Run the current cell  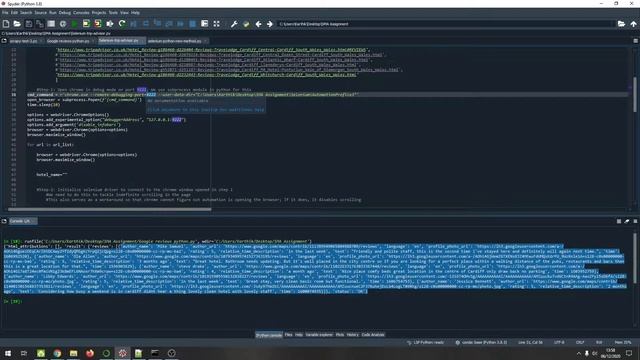click(86, 24)
